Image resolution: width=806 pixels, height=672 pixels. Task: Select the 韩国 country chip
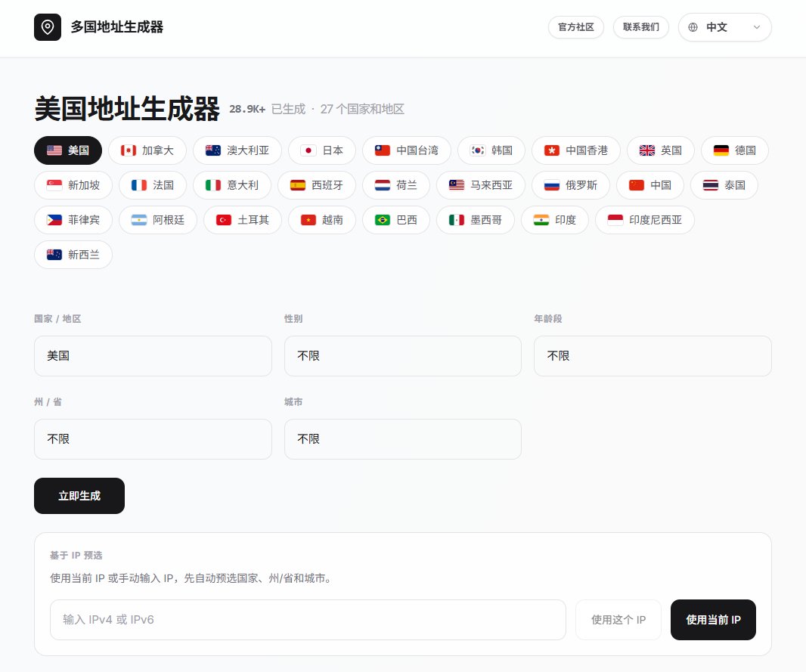491,150
